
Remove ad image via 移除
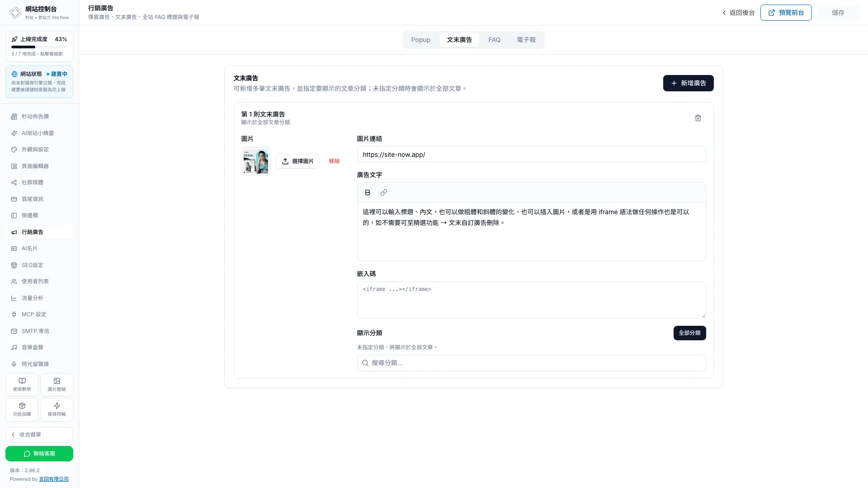334,161
